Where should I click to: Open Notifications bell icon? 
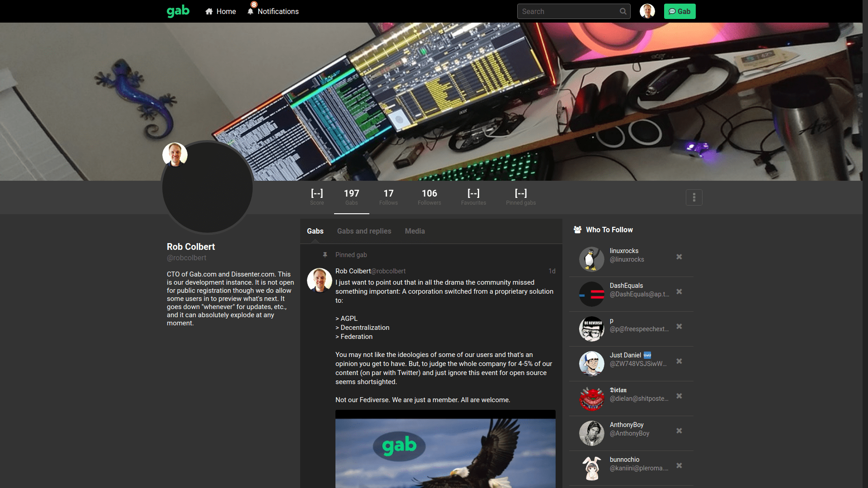[250, 11]
